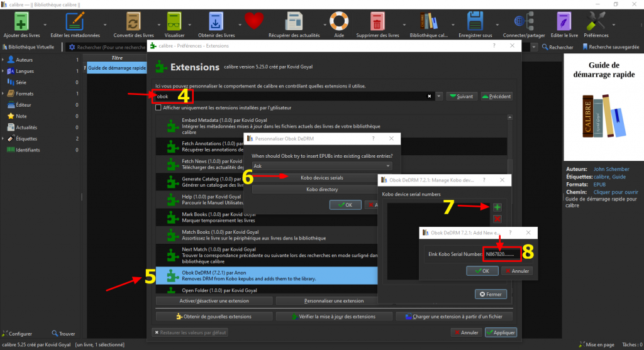Expand the Formats tree category

[x=3, y=94]
